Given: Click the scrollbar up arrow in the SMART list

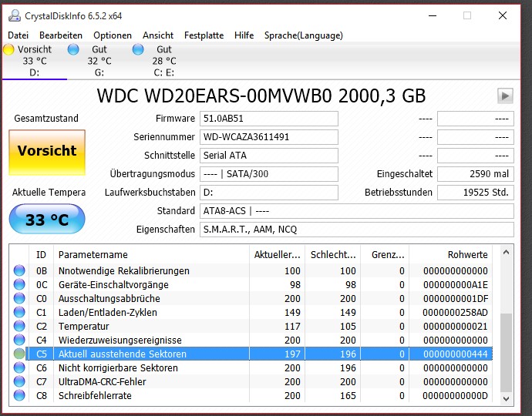Looking at the screenshot, I should tap(506, 253).
